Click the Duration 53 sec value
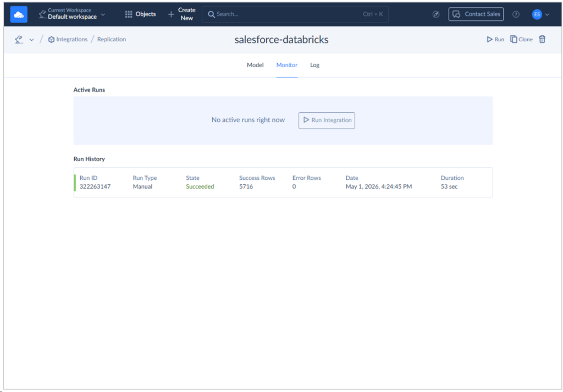 449,186
